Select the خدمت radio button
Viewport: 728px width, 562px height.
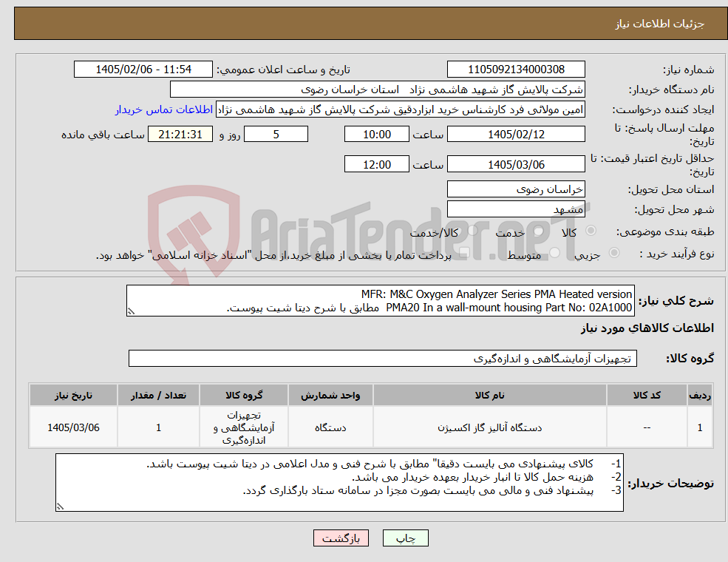pos(539,231)
